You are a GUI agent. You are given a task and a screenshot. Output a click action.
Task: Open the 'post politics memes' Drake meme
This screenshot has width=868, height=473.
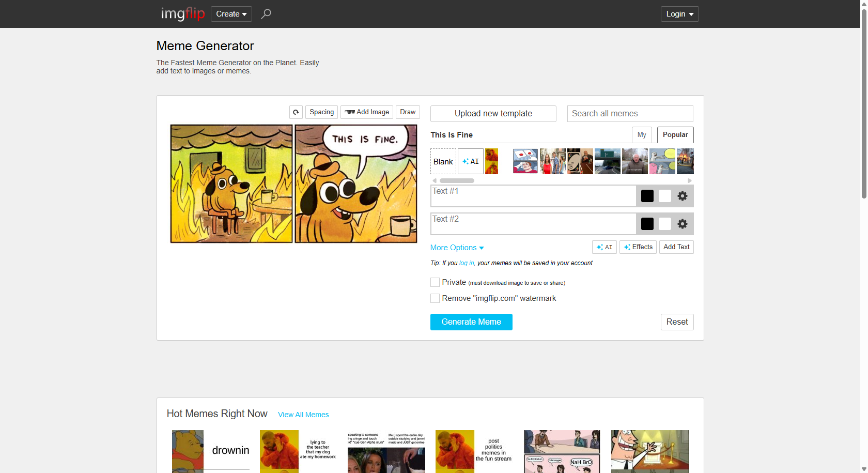474,451
